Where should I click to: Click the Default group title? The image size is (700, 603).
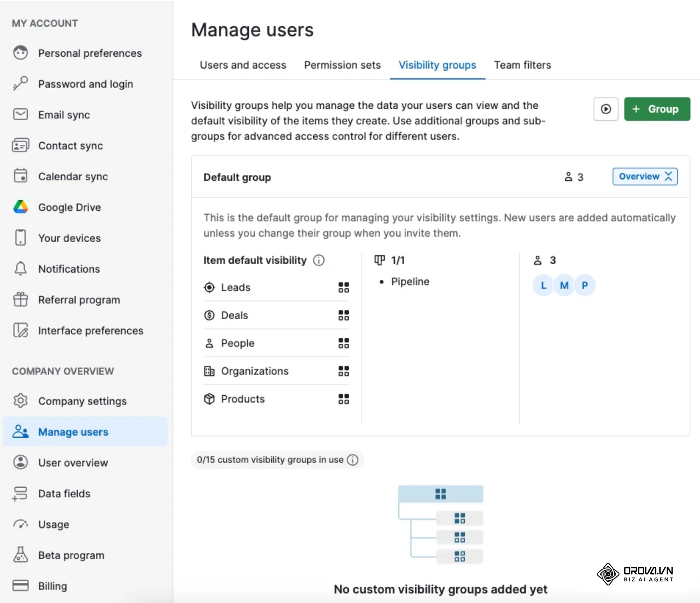(237, 177)
